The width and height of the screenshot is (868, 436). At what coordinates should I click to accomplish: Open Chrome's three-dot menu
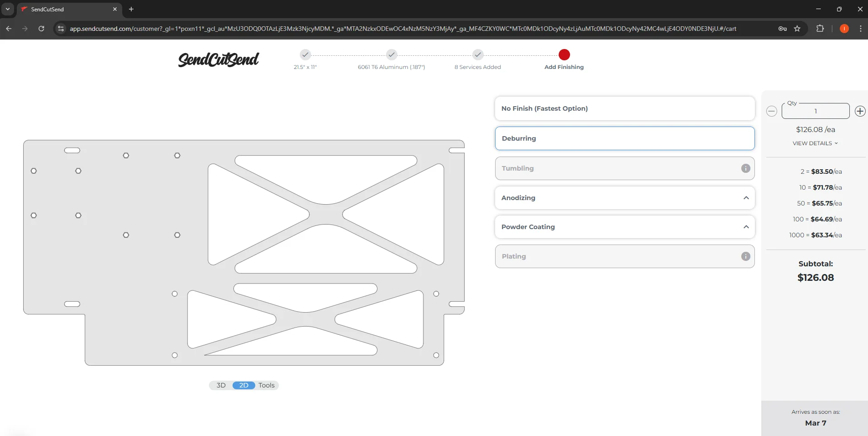click(860, 29)
